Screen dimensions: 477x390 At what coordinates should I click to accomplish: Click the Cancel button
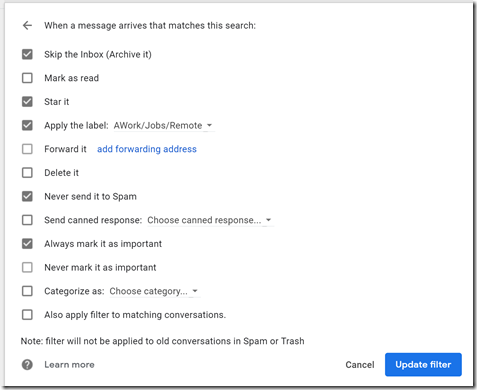pyautogui.click(x=360, y=365)
